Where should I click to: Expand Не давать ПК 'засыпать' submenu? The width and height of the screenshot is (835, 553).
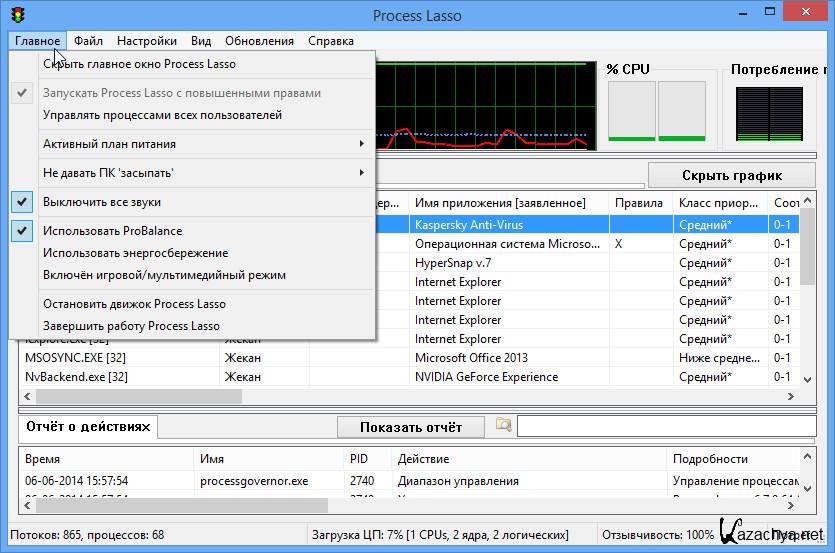tap(200, 173)
